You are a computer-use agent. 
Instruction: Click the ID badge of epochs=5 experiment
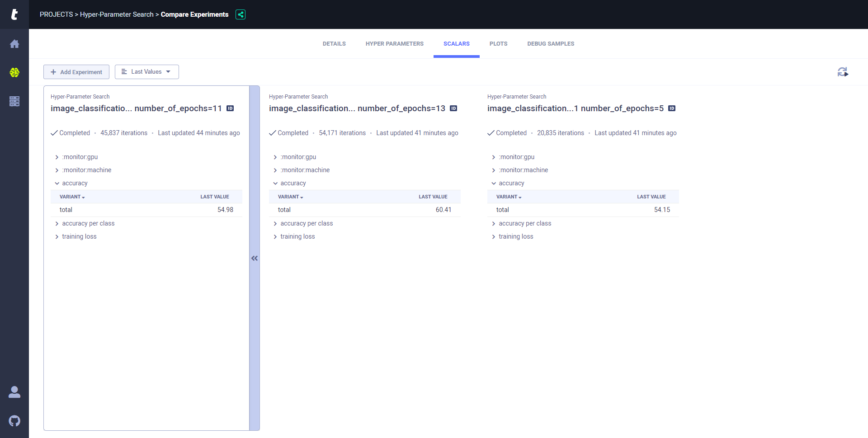(x=672, y=108)
